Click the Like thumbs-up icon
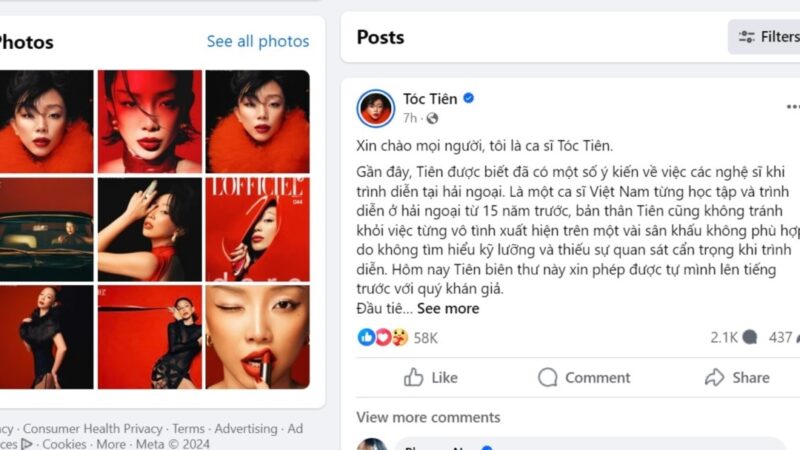 (x=413, y=377)
